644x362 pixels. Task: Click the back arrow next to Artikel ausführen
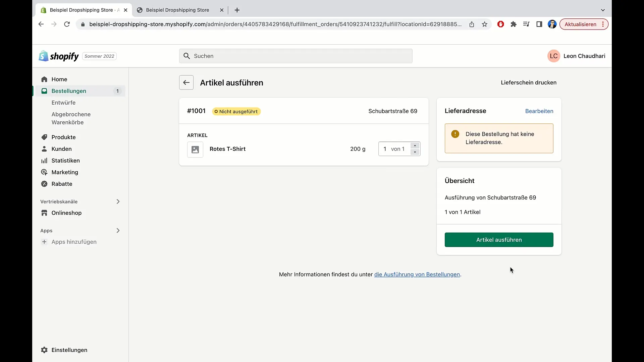click(x=186, y=82)
